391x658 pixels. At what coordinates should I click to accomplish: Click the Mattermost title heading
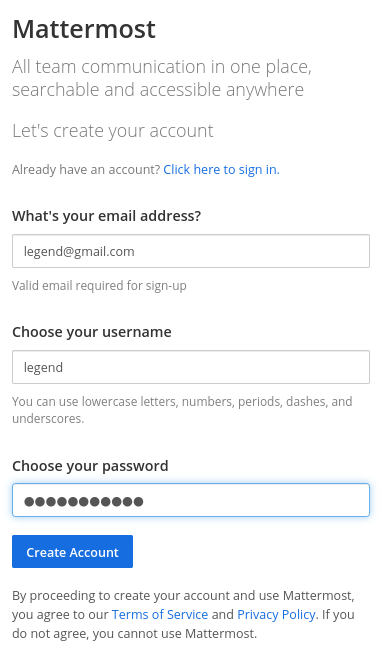[x=84, y=29]
